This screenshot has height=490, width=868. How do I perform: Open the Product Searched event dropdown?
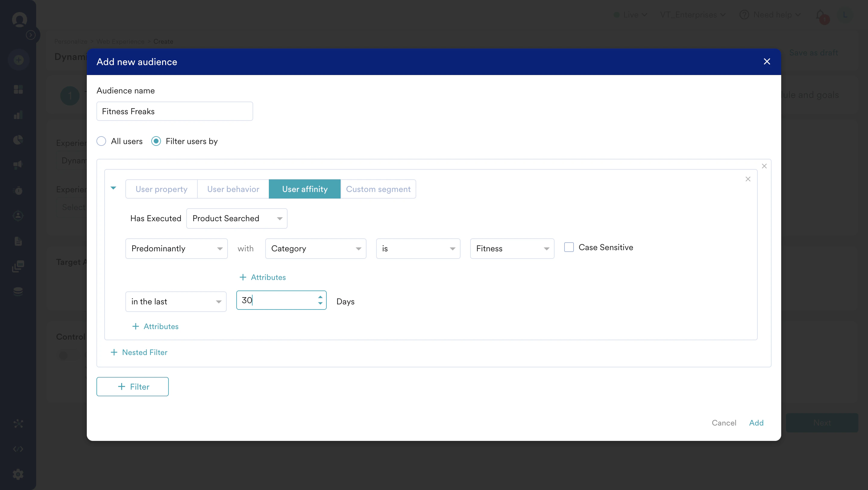pyautogui.click(x=237, y=218)
